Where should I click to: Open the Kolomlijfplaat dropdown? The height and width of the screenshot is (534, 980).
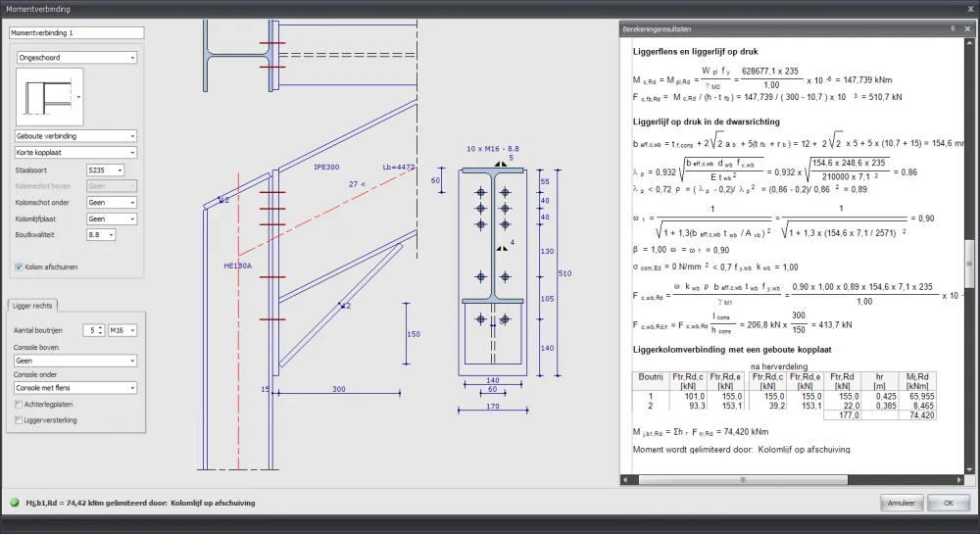(x=112, y=218)
